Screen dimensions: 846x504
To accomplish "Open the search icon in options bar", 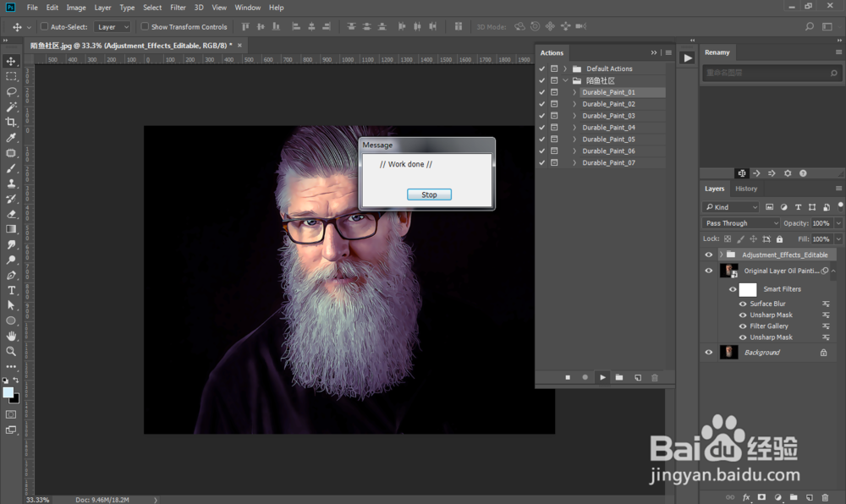I will point(810,26).
